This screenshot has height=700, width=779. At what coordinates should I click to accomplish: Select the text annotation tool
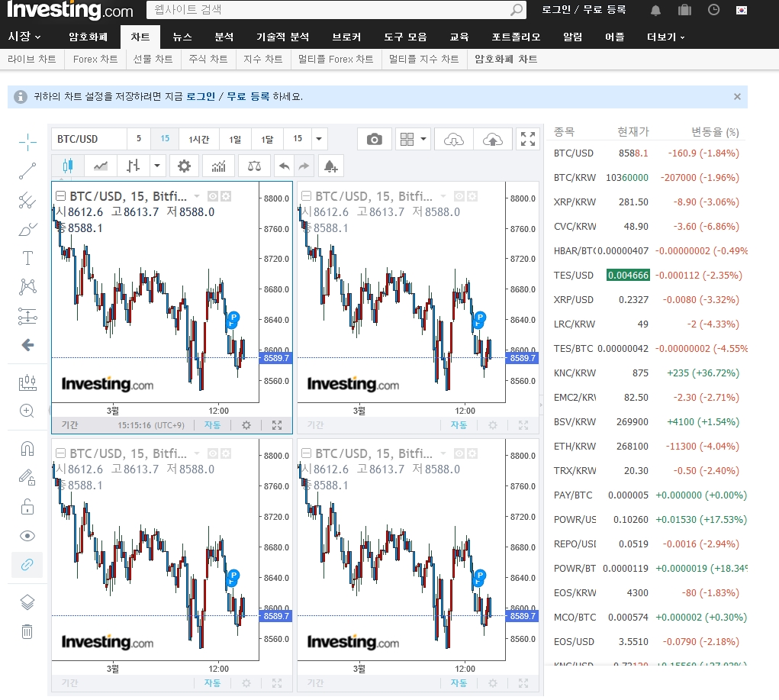[x=27, y=258]
